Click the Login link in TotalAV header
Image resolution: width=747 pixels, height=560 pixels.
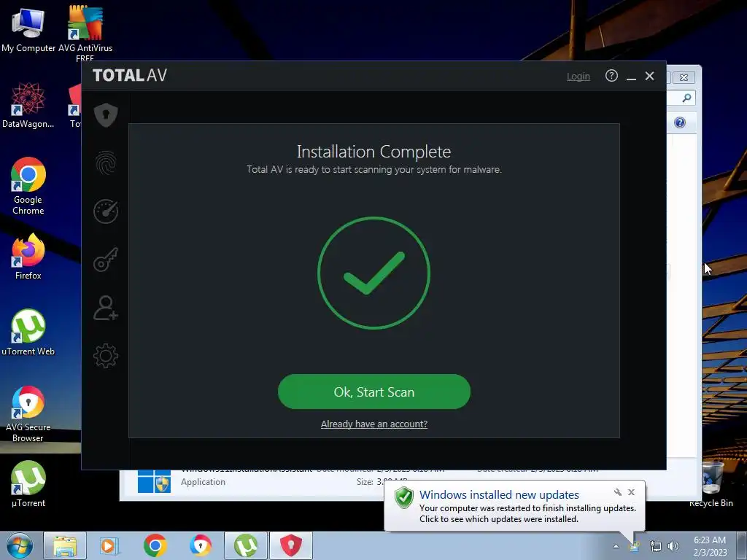(578, 76)
